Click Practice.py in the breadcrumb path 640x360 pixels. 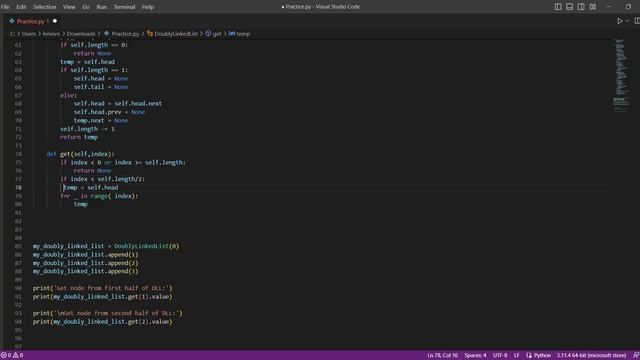click(x=125, y=34)
